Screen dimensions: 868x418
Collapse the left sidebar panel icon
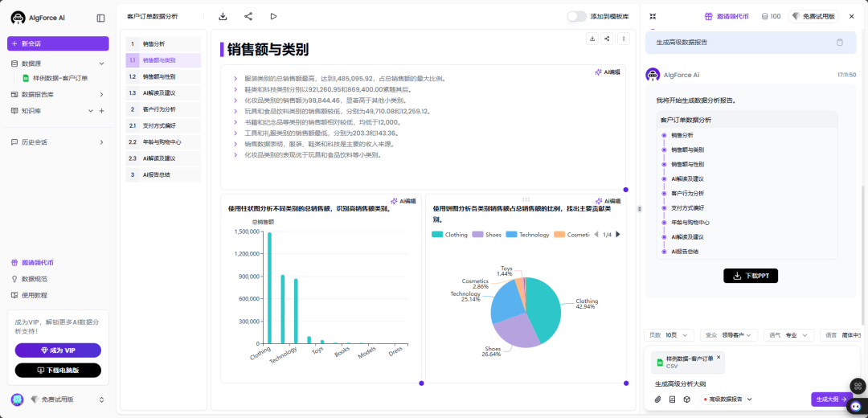pyautogui.click(x=100, y=18)
